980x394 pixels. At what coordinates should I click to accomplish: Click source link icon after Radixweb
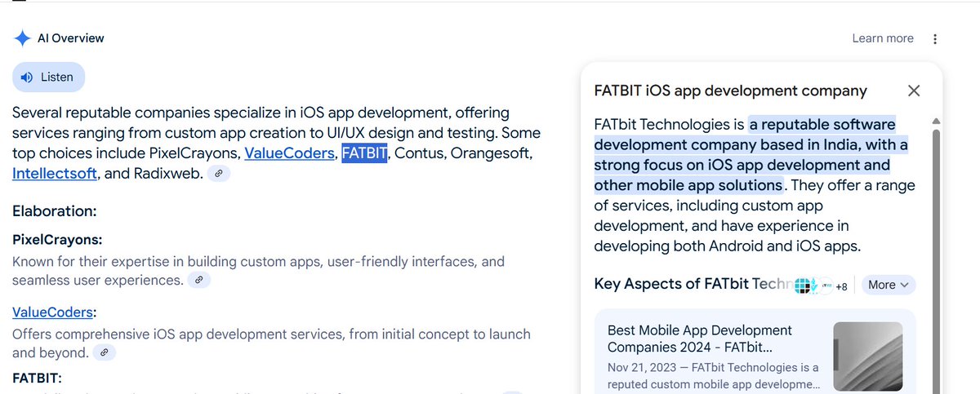point(218,174)
